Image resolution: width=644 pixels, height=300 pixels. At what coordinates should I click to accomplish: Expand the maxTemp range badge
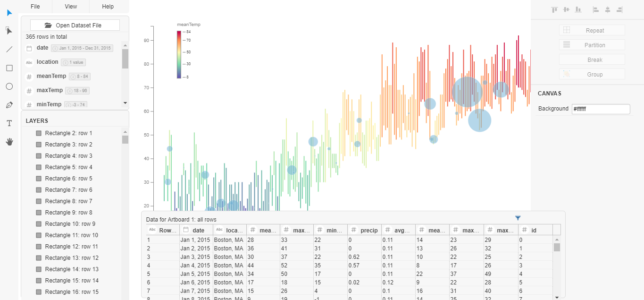pyautogui.click(x=77, y=90)
